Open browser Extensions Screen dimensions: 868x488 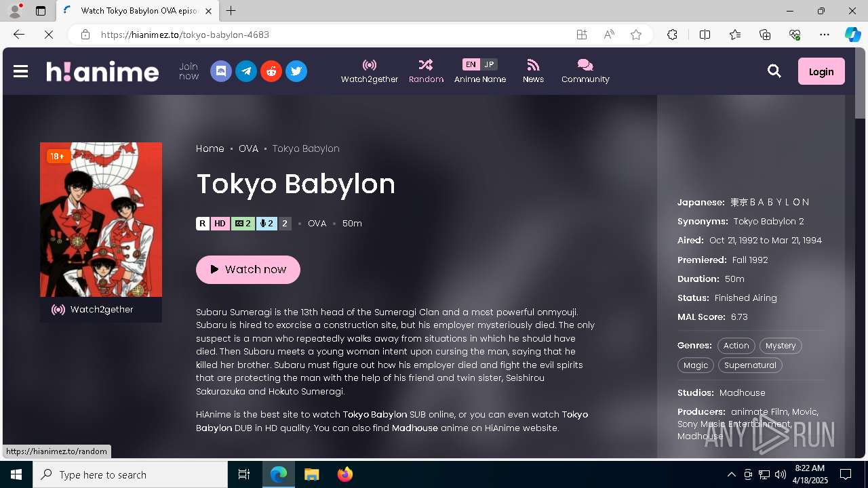click(x=672, y=35)
